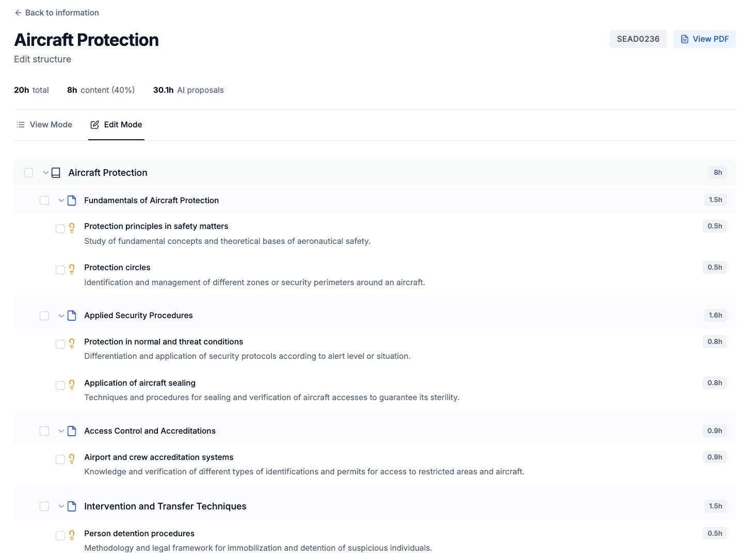Click lightbulb icon beside Person detention procedures
This screenshot has height=560, width=755.
(x=72, y=535)
